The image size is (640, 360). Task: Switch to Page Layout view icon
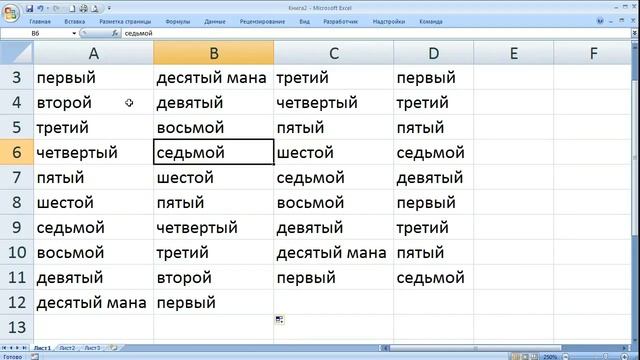click(x=525, y=357)
